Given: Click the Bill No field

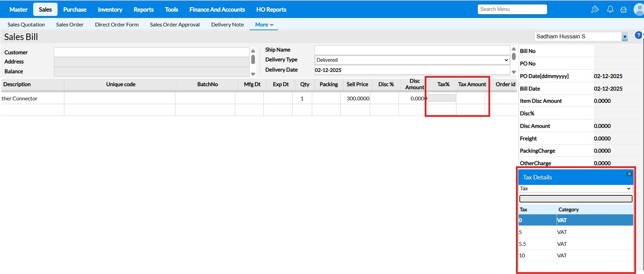Looking at the screenshot, I should 617,51.
